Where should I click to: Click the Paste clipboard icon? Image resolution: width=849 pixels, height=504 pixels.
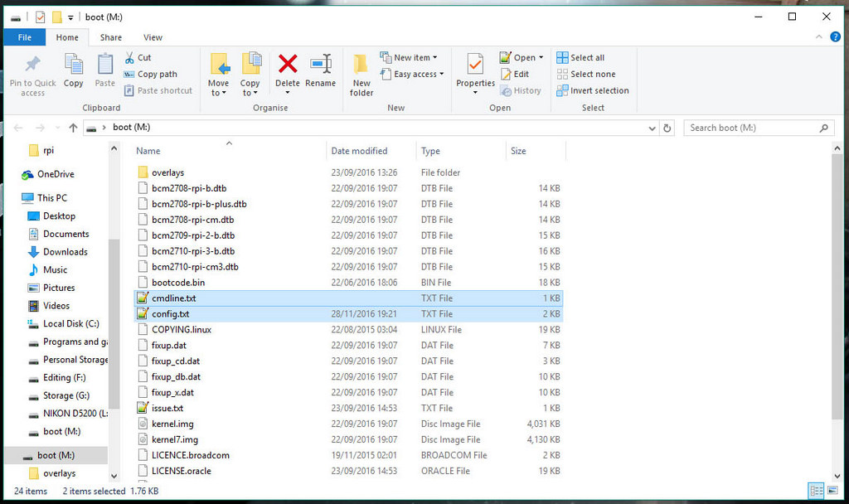point(105,65)
